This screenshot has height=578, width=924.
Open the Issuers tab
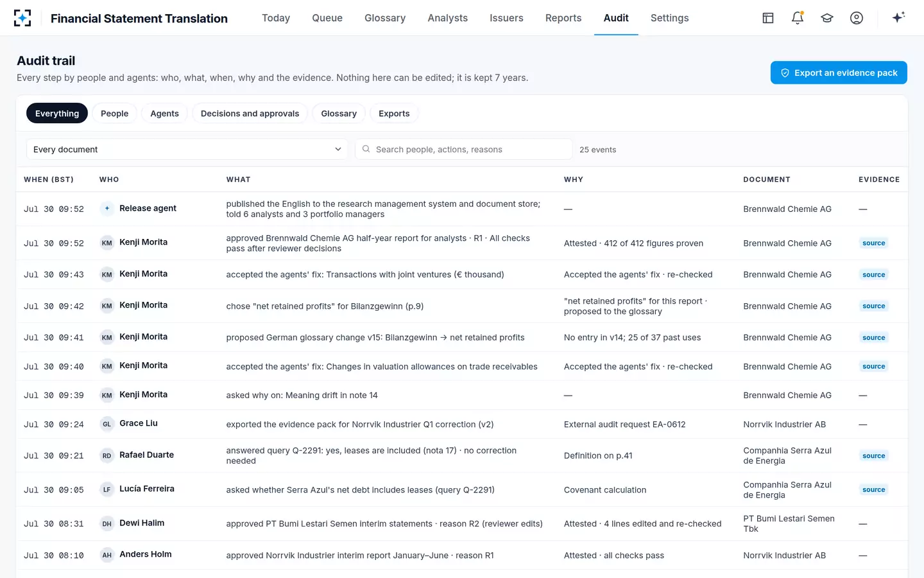(x=506, y=18)
